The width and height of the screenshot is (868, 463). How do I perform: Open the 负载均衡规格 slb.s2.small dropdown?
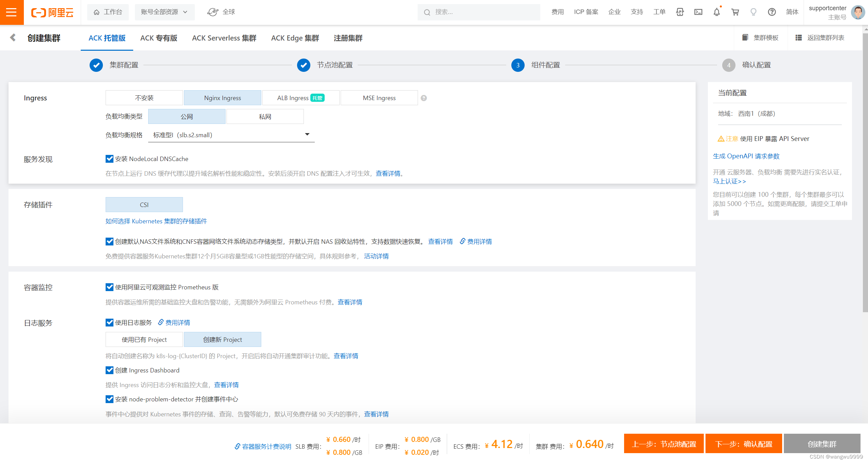pyautogui.click(x=307, y=134)
